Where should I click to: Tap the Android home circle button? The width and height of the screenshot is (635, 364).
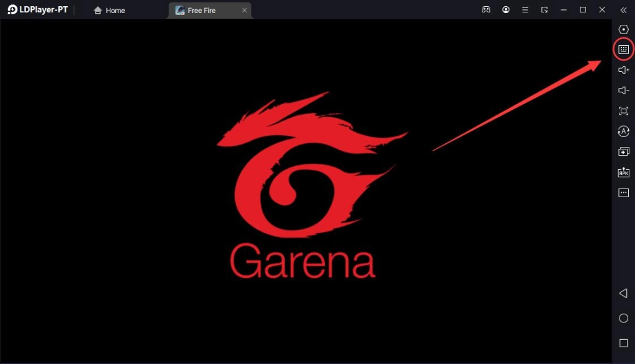[623, 318]
